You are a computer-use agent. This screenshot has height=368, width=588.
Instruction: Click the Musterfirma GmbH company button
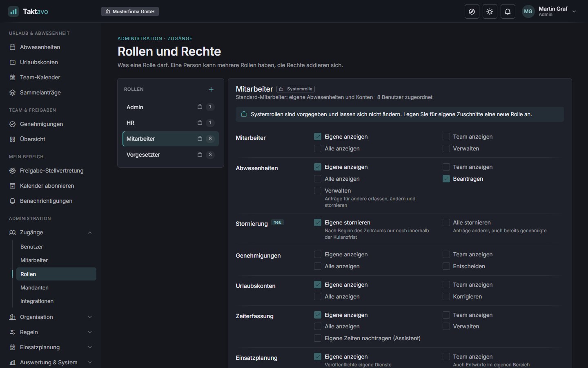click(x=130, y=11)
